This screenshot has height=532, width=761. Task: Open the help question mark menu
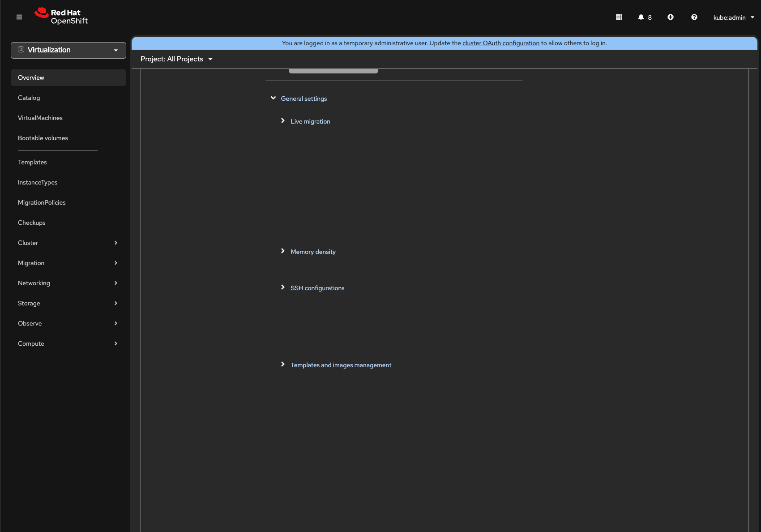[x=694, y=17]
